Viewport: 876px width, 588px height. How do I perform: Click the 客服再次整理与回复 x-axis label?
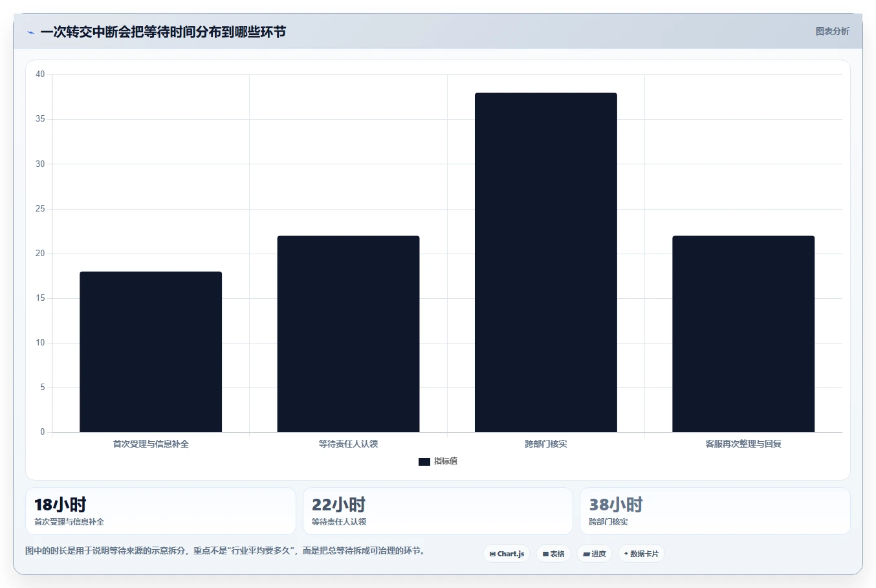tap(743, 444)
